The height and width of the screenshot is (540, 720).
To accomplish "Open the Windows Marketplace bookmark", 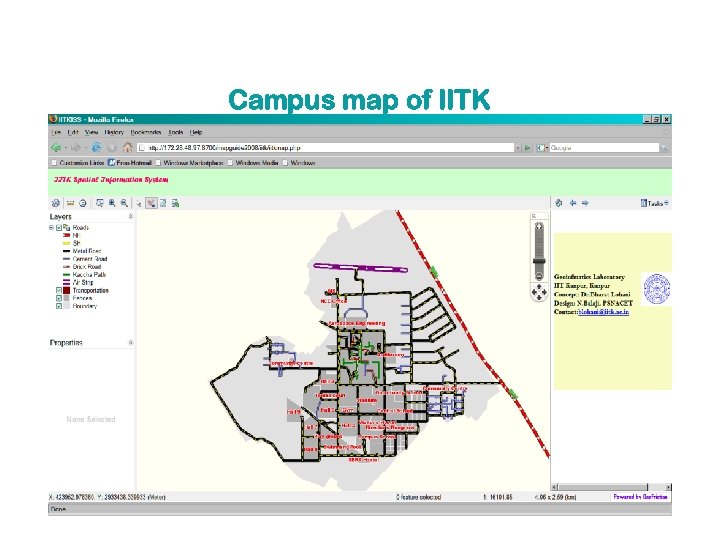I will (x=189, y=163).
